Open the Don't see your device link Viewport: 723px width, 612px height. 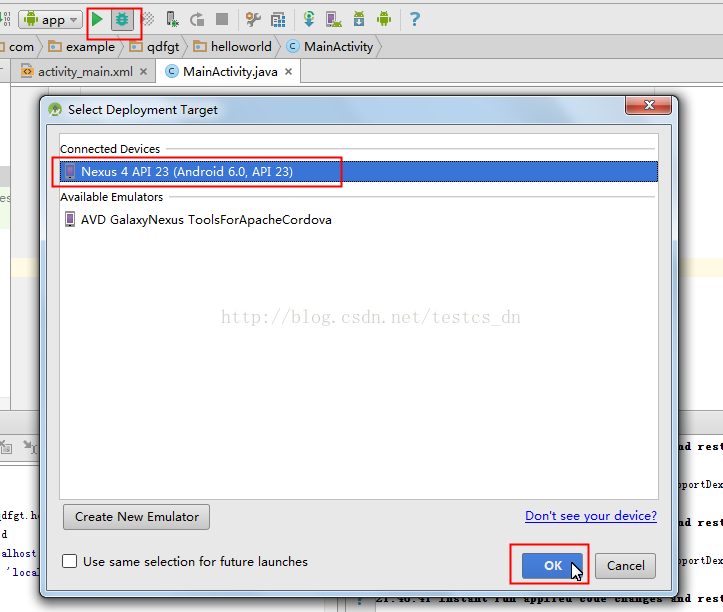tap(591, 516)
